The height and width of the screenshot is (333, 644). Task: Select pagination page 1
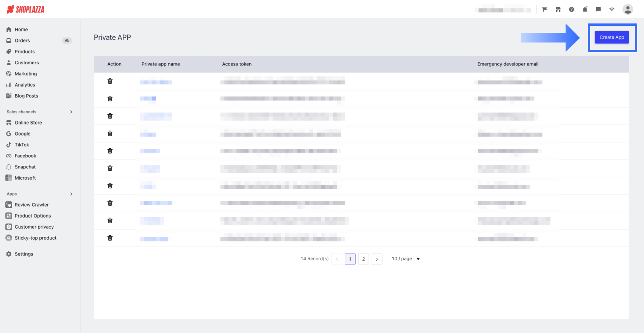click(x=350, y=259)
